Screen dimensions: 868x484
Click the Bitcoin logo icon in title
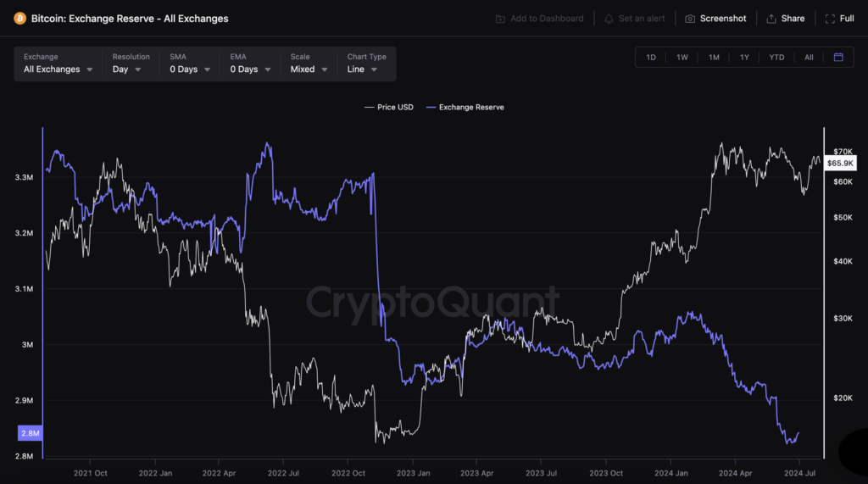(19, 18)
